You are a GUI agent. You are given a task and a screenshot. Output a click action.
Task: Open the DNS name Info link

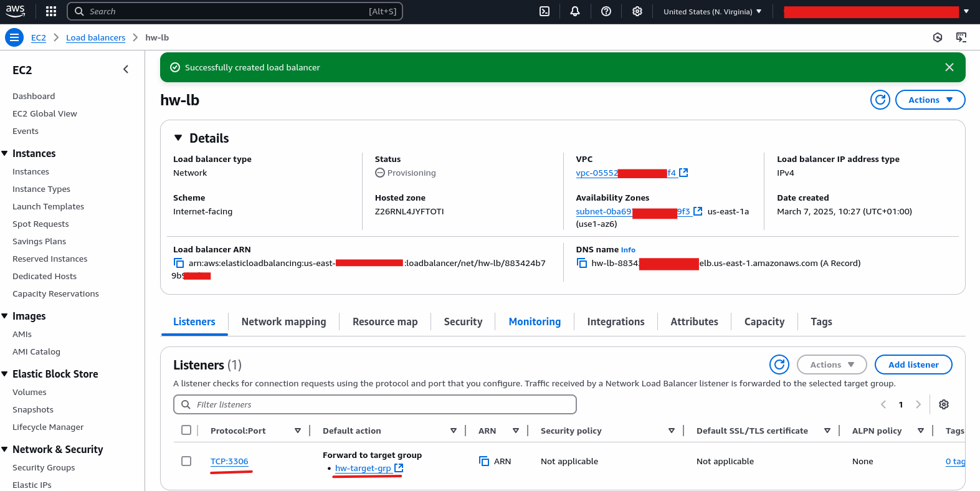pyautogui.click(x=628, y=250)
